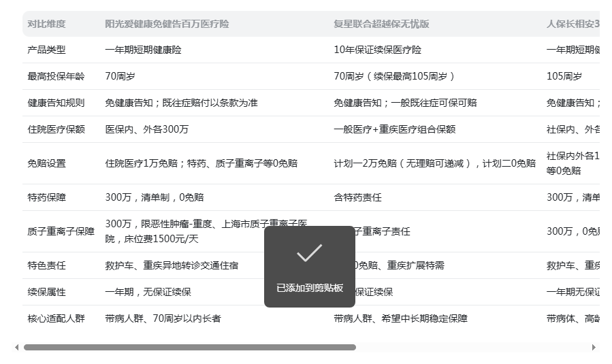
Task: Click the '对比维度' column header
Action: tap(46, 24)
